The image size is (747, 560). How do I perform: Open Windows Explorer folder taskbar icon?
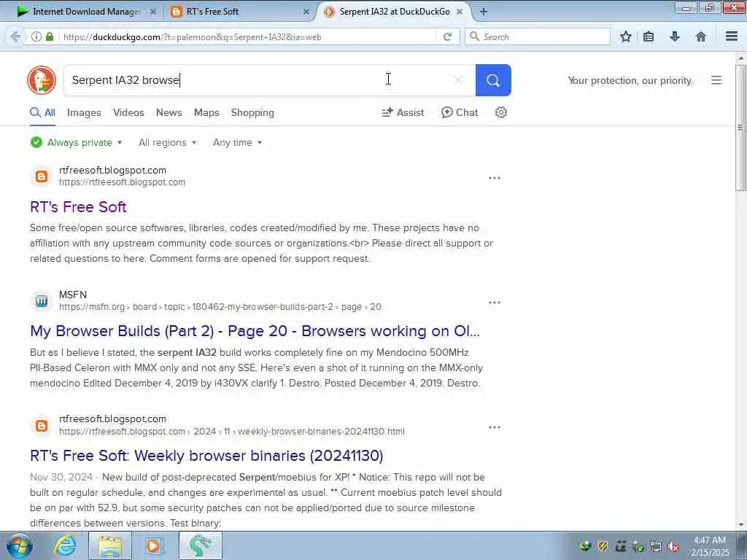(110, 545)
